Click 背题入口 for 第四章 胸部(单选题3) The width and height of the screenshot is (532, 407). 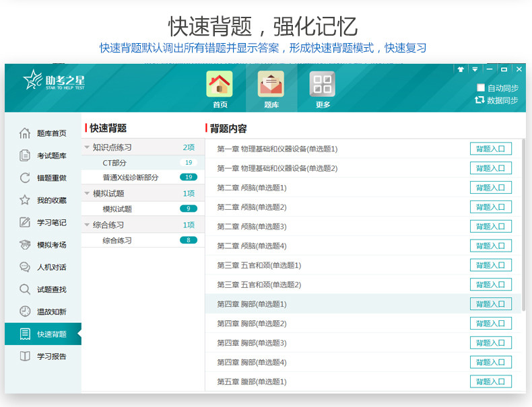[491, 342]
